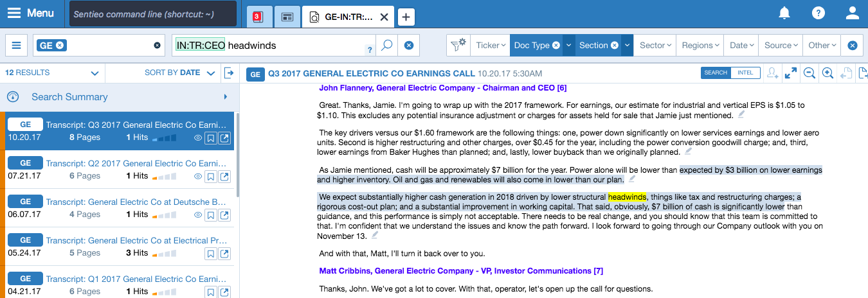Screen dimensions: 868x298
Task: Reset all filters with X button
Action: coord(852,46)
